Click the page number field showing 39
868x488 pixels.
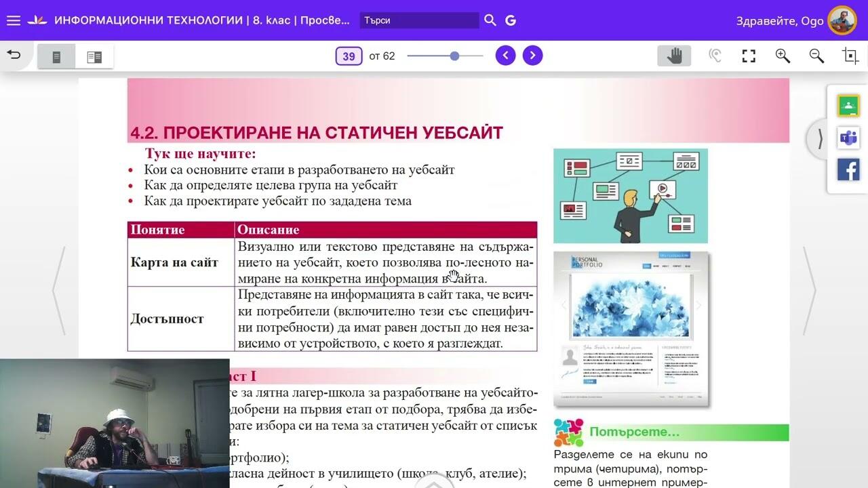(x=349, y=56)
